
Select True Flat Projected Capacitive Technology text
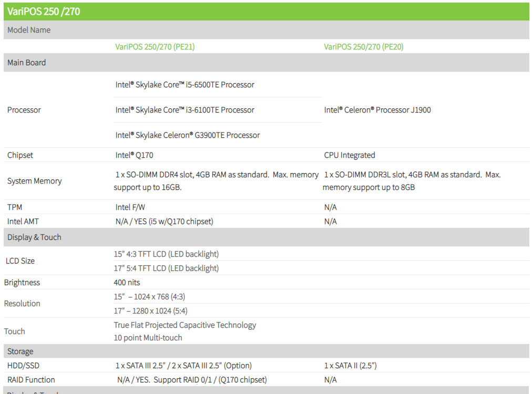[x=185, y=325]
